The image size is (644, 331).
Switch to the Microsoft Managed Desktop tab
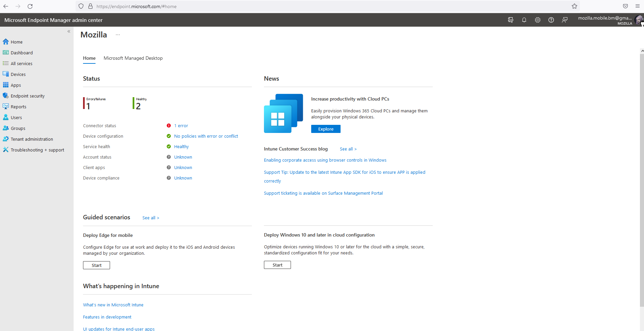[133, 58]
